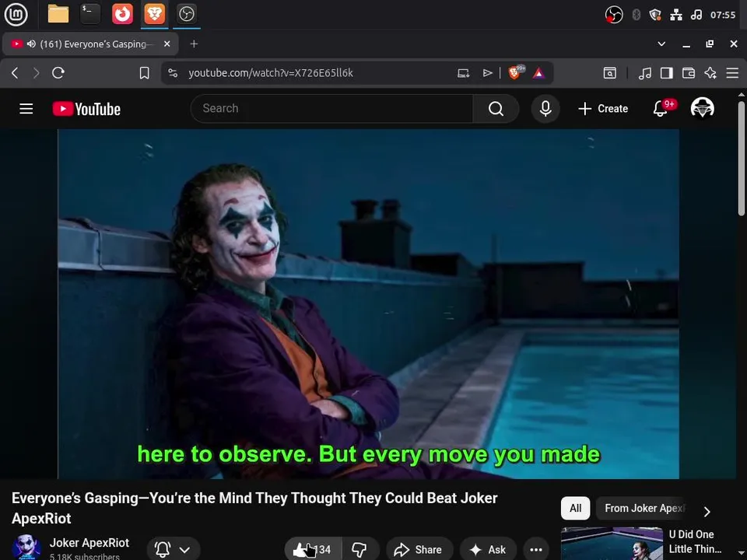Open the YouTube notifications bell

click(x=661, y=109)
